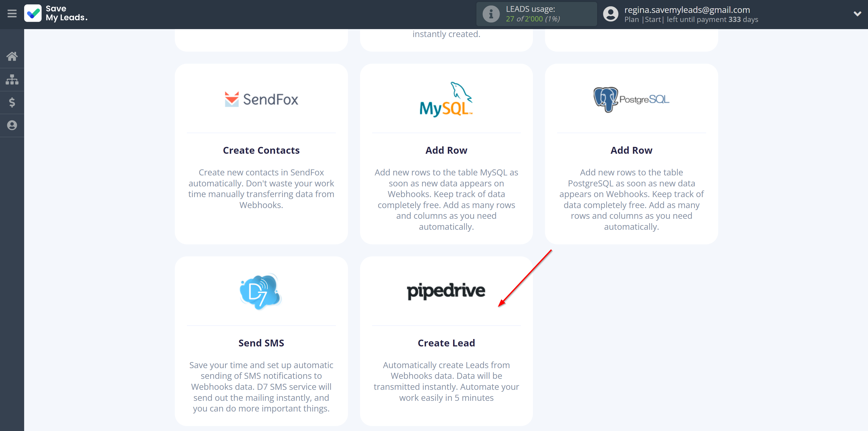
Task: Expand the account dropdown chevron
Action: (857, 14)
